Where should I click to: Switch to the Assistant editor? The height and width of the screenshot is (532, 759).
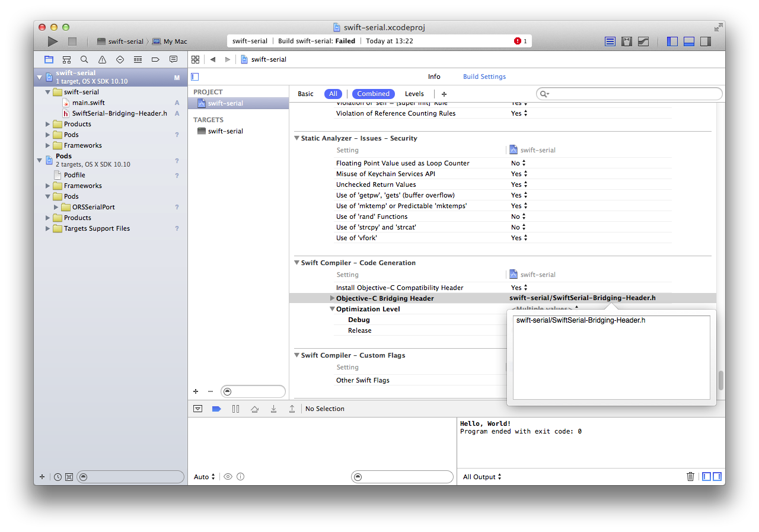[627, 42]
